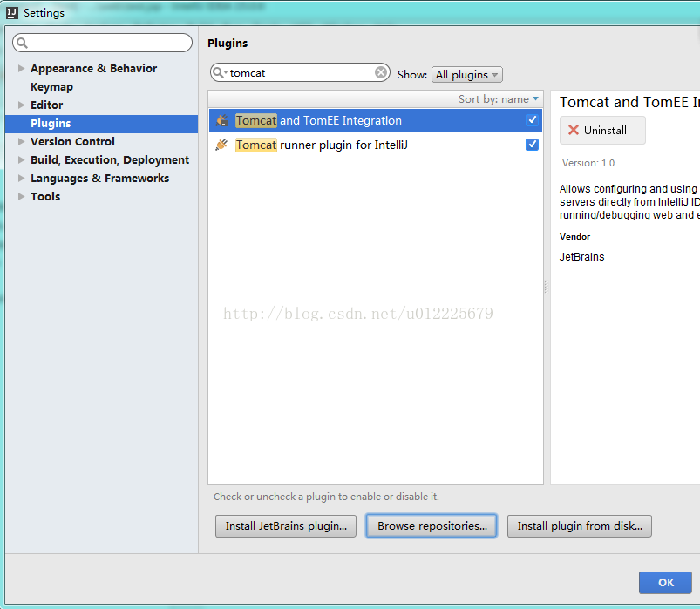The width and height of the screenshot is (700, 609).
Task: Expand Appearance & Behavior tree node
Action: coord(21,68)
